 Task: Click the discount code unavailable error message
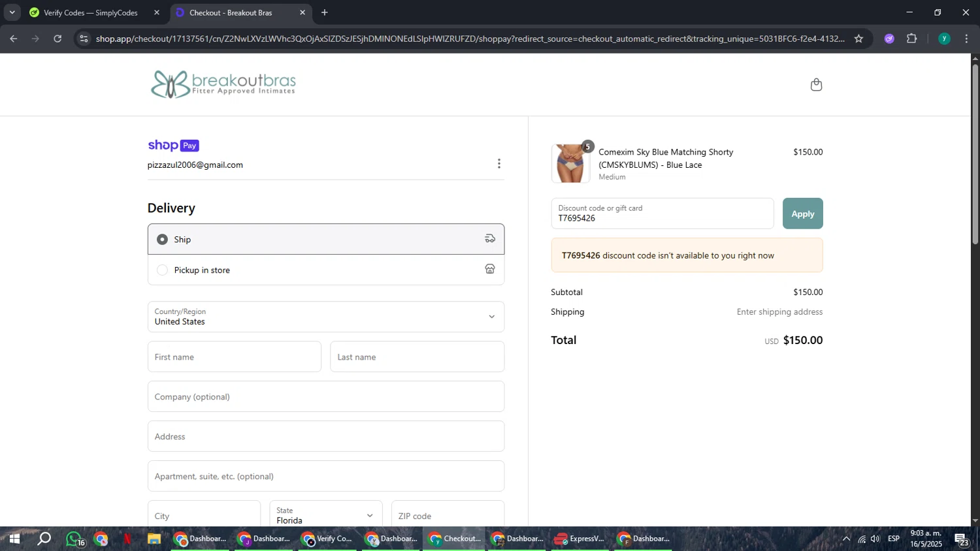click(687, 255)
